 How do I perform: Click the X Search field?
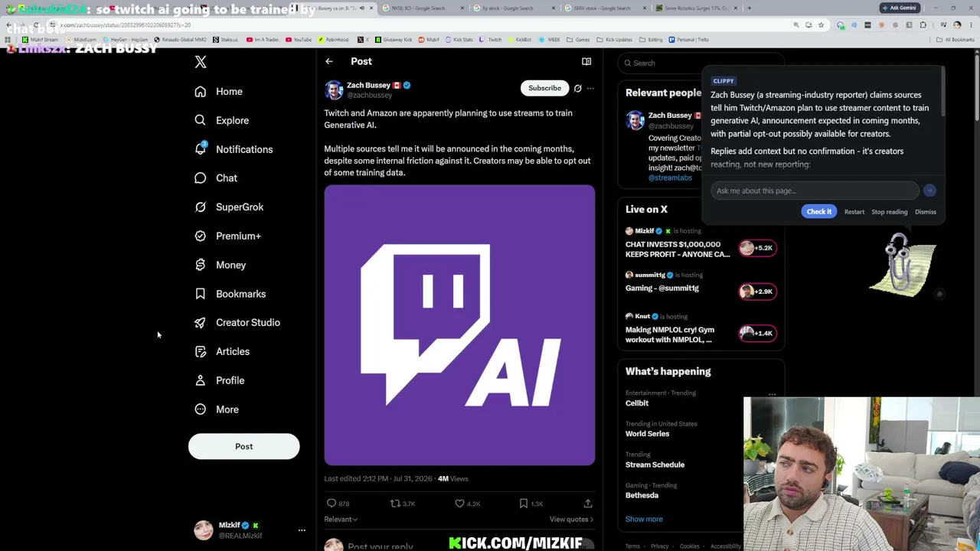[701, 63]
